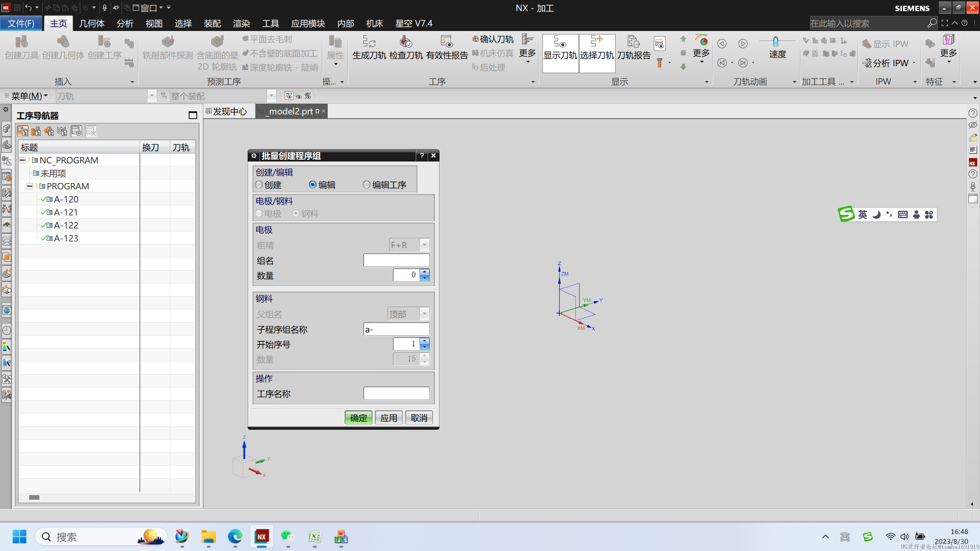Switch to the 星空 V7.4 ribbon tab
This screenshot has width=980, height=551.
pos(414,23)
